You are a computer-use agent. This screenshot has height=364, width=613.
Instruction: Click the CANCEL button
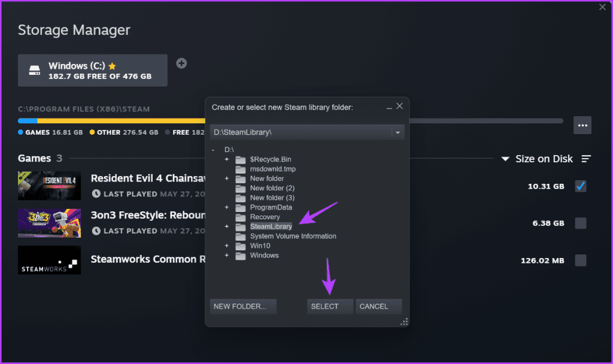(379, 307)
